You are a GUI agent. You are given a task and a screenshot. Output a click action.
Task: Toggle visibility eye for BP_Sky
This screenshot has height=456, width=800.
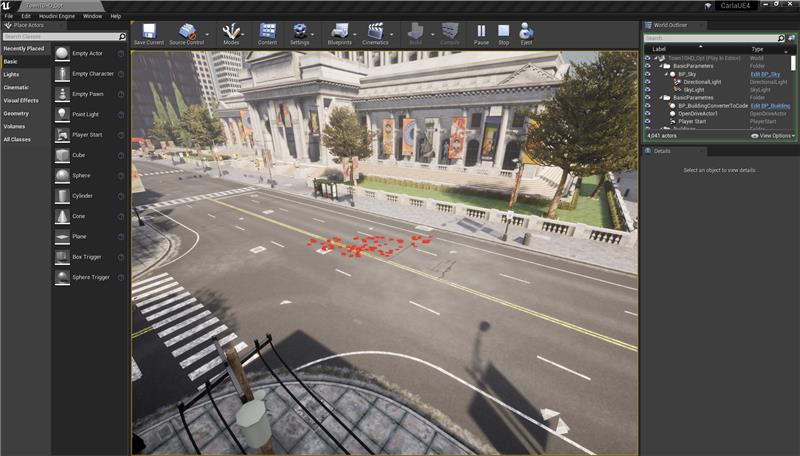(647, 74)
